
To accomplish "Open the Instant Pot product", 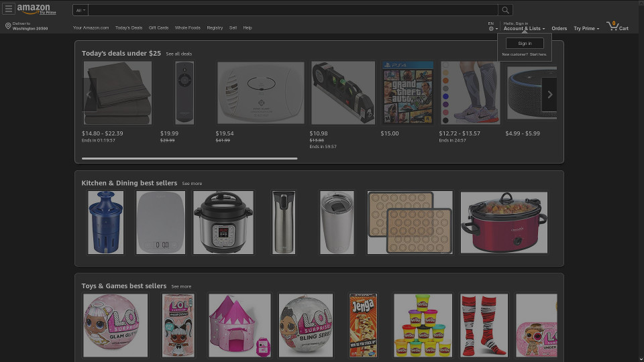I will (x=223, y=223).
